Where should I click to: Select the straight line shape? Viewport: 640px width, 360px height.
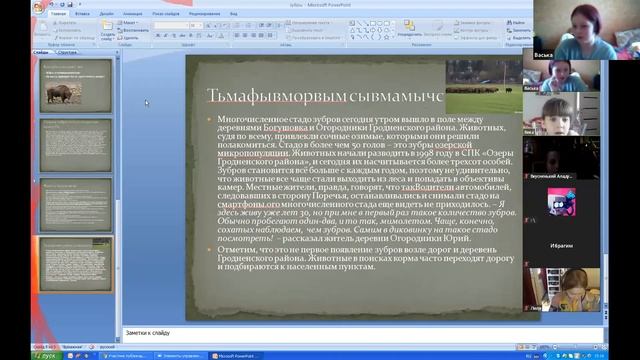[359, 23]
